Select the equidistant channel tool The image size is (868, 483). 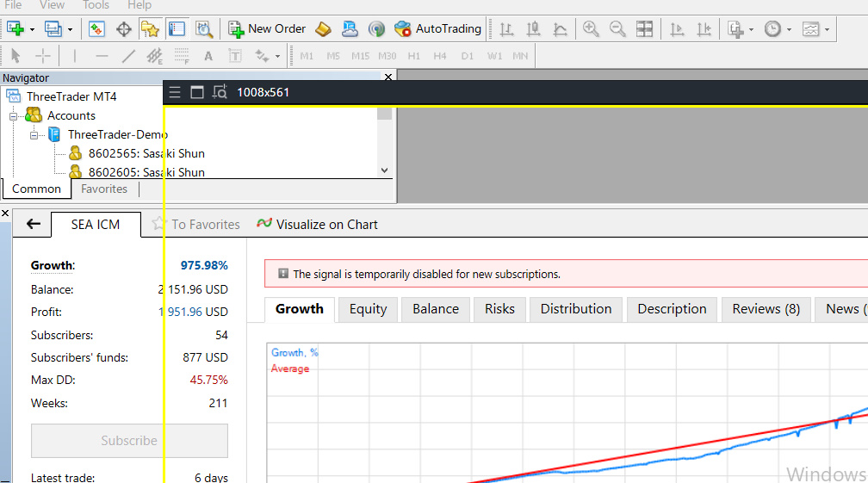coord(155,55)
